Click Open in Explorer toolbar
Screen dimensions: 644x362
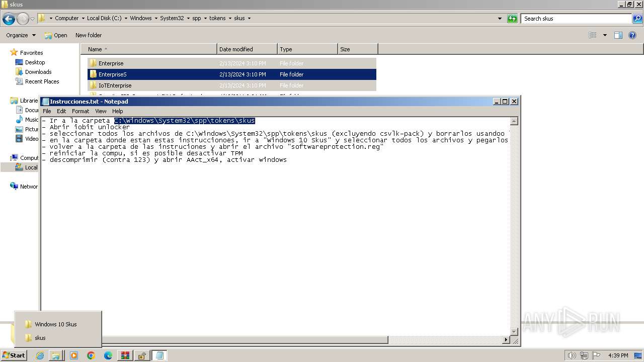pyautogui.click(x=56, y=35)
